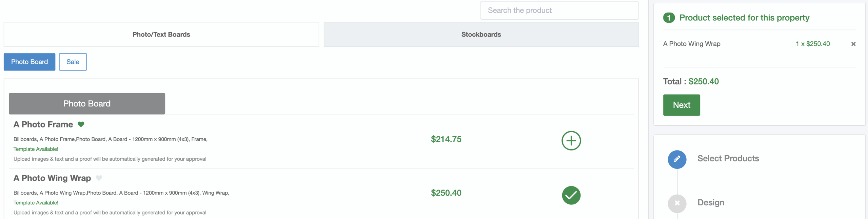Toggle favorite heart for A Photo Frame
The height and width of the screenshot is (219, 868).
pos(81,124)
